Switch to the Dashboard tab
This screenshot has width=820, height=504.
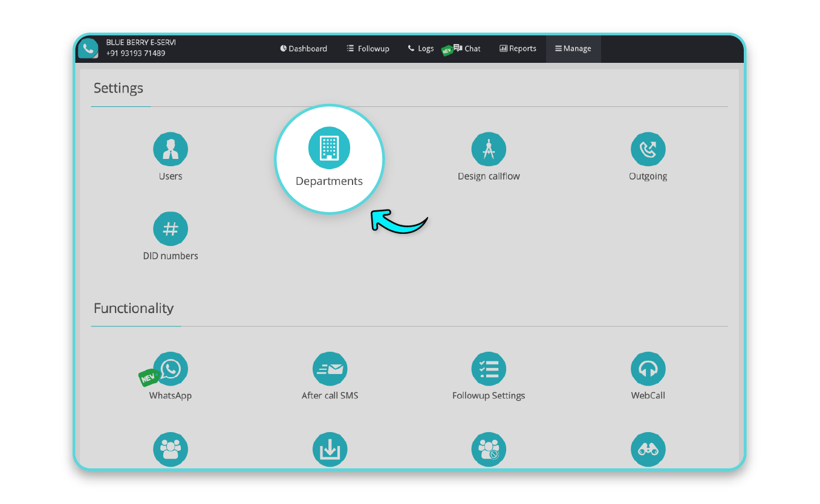click(304, 48)
